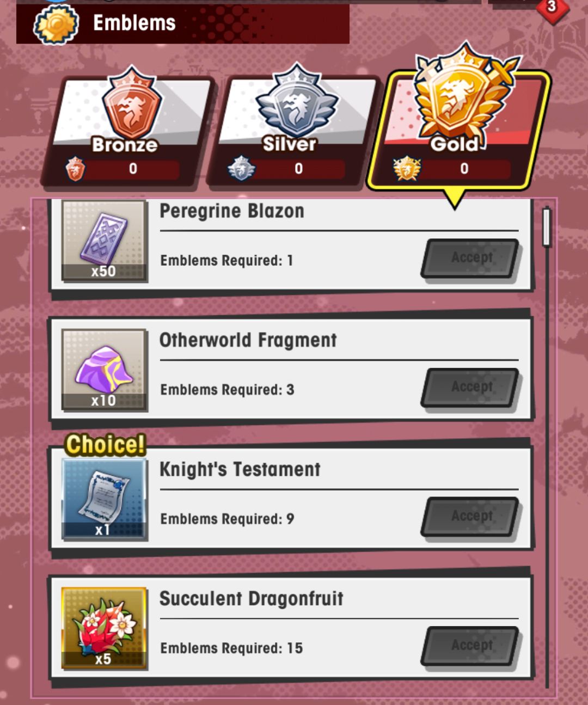Accept the Peregrine Blazon reward
The height and width of the screenshot is (705, 588).
(471, 258)
